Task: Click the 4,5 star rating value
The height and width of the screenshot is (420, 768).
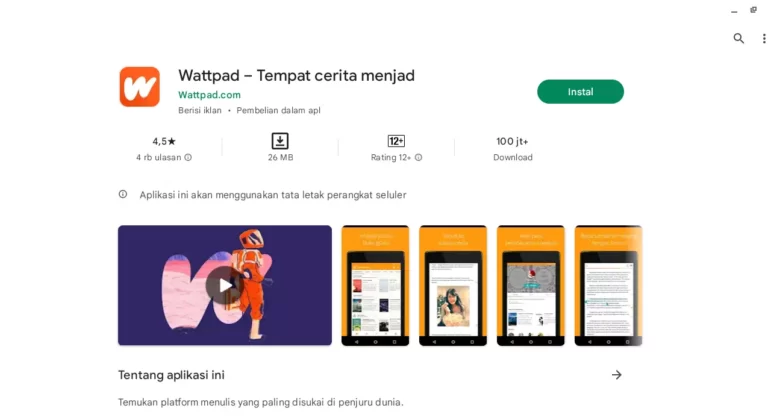Action: coord(164,141)
